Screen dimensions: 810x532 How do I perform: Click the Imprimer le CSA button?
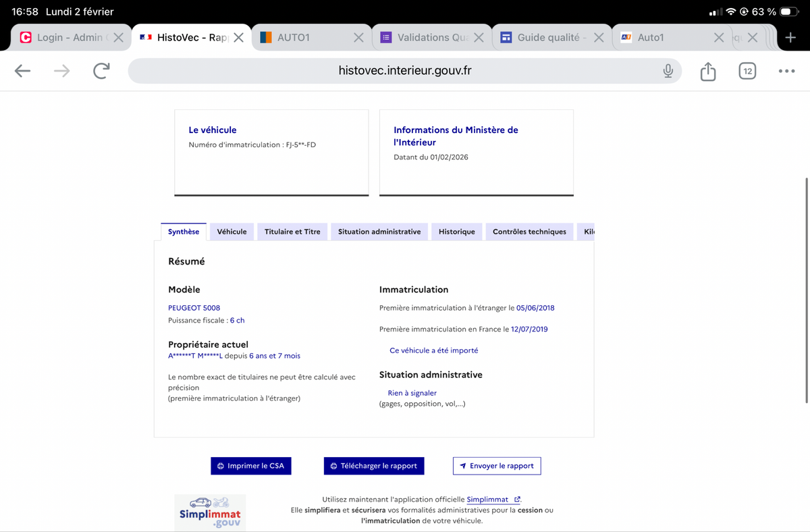click(x=250, y=466)
